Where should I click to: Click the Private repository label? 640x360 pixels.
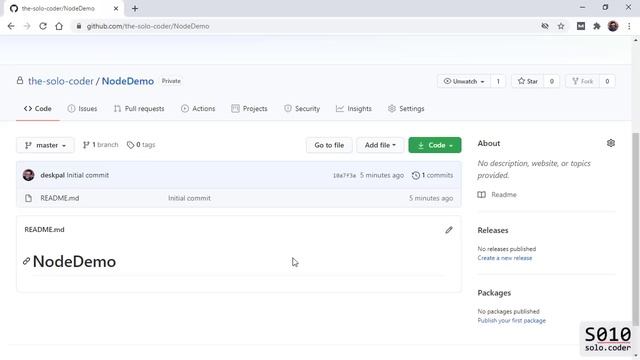pyautogui.click(x=171, y=81)
